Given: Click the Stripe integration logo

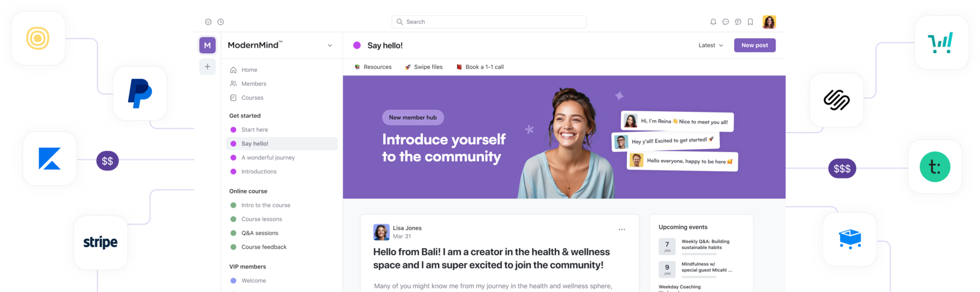Looking at the screenshot, I should click(101, 242).
